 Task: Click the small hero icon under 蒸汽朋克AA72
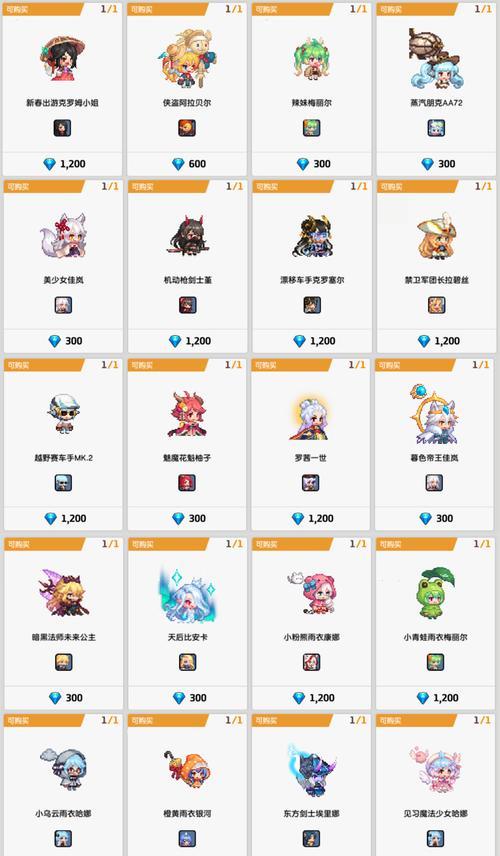[436, 128]
